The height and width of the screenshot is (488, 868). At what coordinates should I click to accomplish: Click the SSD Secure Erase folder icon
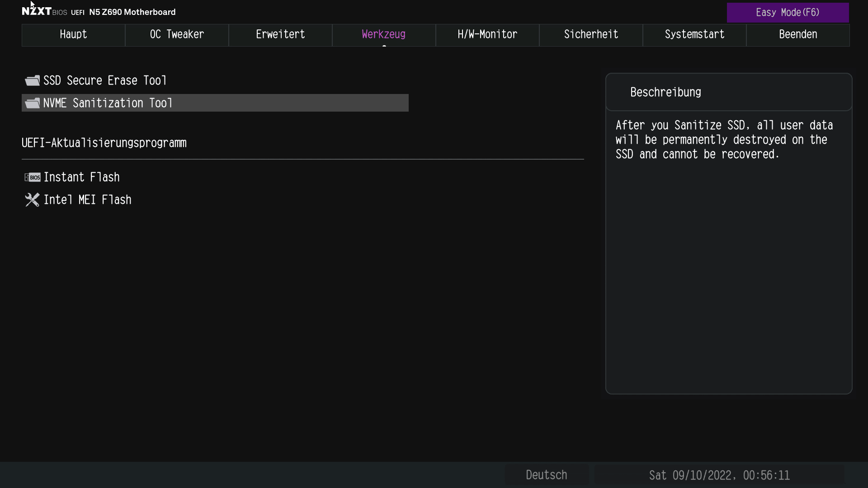pos(32,81)
